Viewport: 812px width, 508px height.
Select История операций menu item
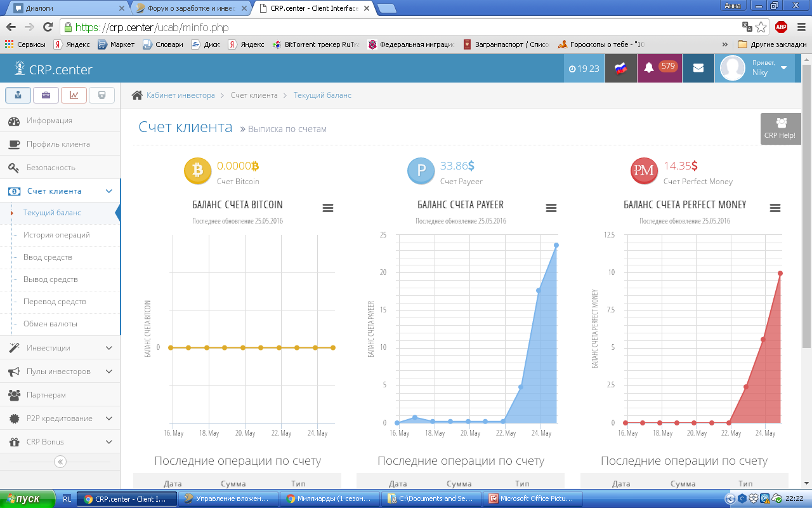(x=56, y=235)
